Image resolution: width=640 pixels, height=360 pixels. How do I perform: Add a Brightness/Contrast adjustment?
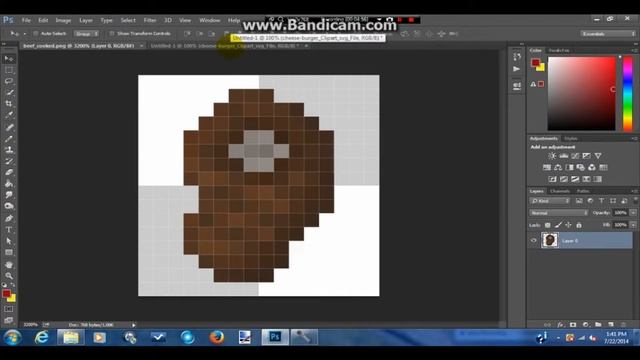click(552, 156)
